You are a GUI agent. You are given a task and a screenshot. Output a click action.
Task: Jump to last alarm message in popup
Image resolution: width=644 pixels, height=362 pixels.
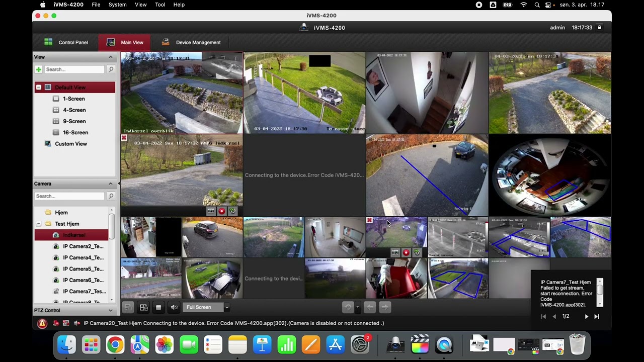pos(597,316)
